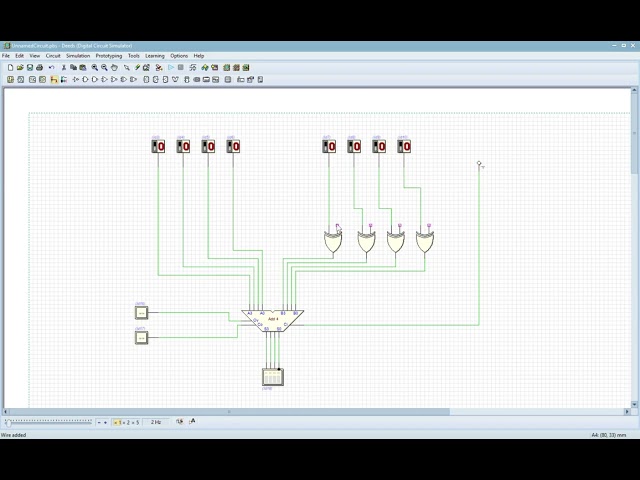The height and width of the screenshot is (480, 640).
Task: Zoom in on the circuit
Action: click(x=95, y=67)
